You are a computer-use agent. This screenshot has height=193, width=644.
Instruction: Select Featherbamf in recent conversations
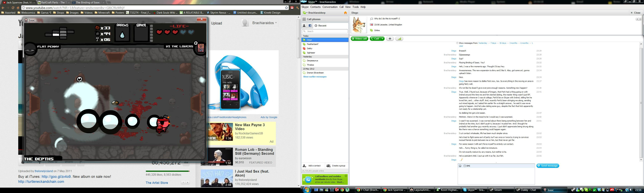pyautogui.click(x=325, y=44)
